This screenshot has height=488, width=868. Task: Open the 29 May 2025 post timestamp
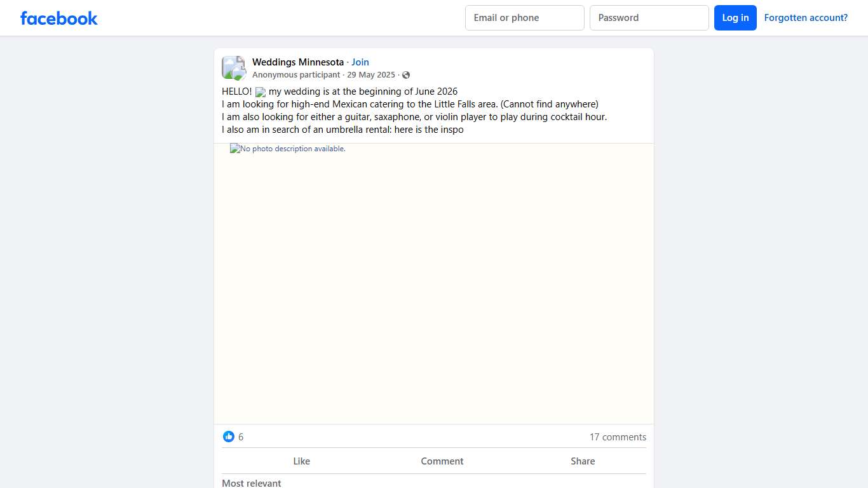(x=371, y=75)
